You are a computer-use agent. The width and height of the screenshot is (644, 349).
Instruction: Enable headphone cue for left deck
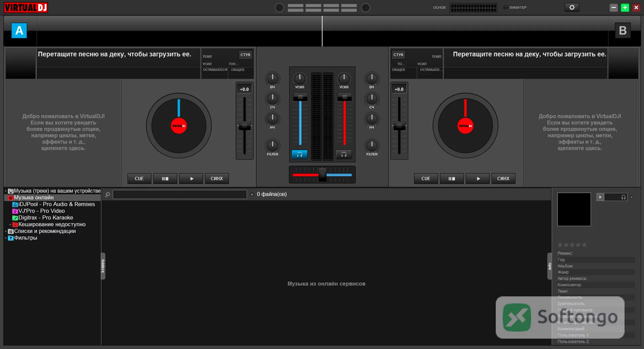click(x=300, y=154)
